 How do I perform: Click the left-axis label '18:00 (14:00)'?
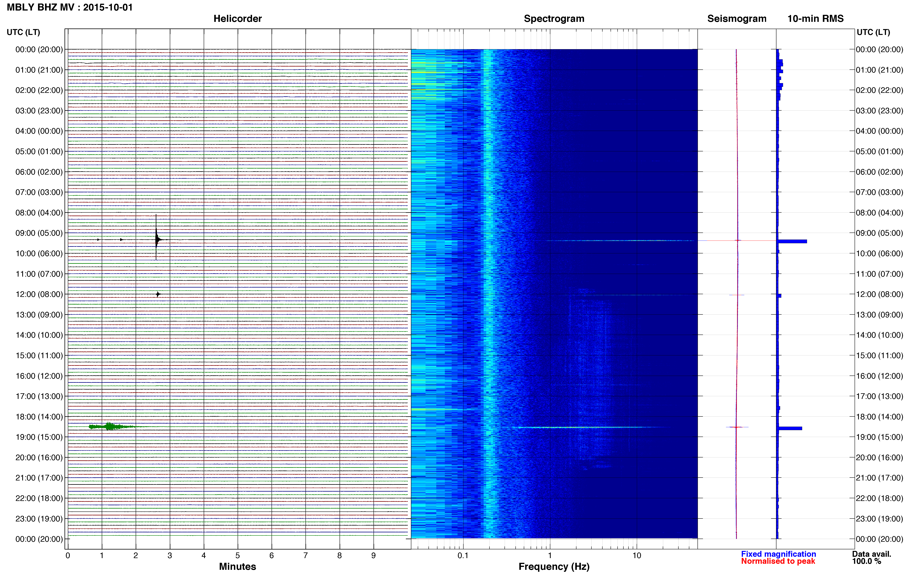pyautogui.click(x=39, y=417)
